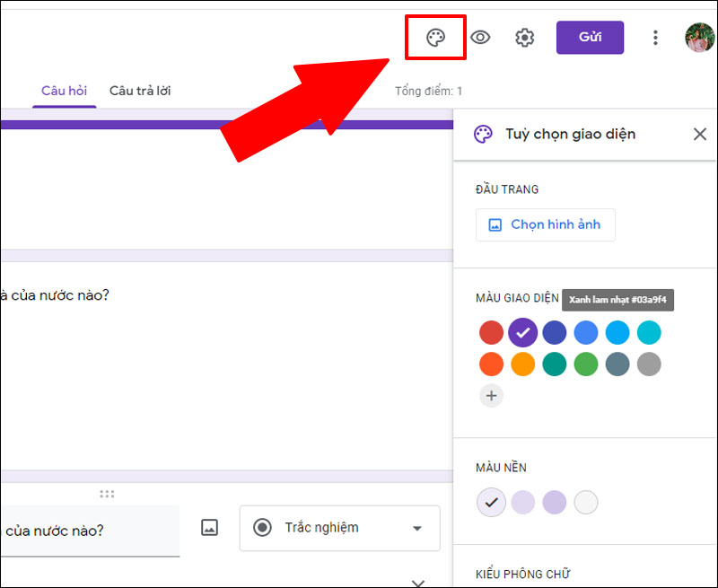Open the three-dot more options menu
The width and height of the screenshot is (718, 588).
coord(655,38)
